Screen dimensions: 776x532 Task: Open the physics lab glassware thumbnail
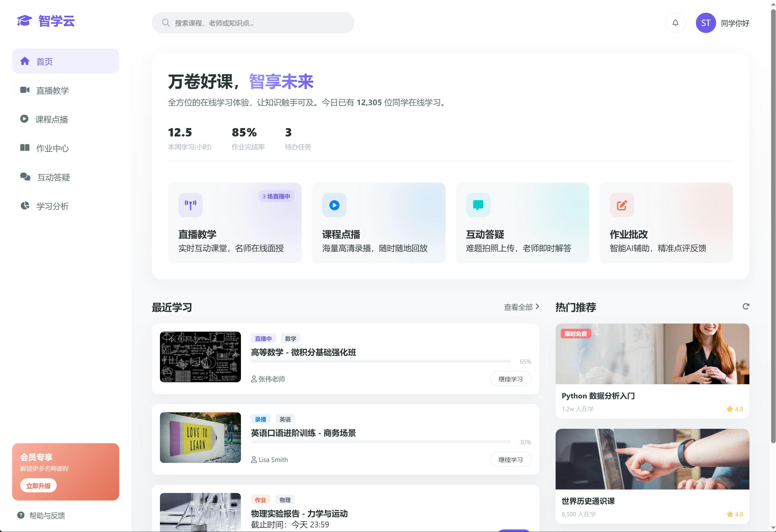pyautogui.click(x=200, y=512)
